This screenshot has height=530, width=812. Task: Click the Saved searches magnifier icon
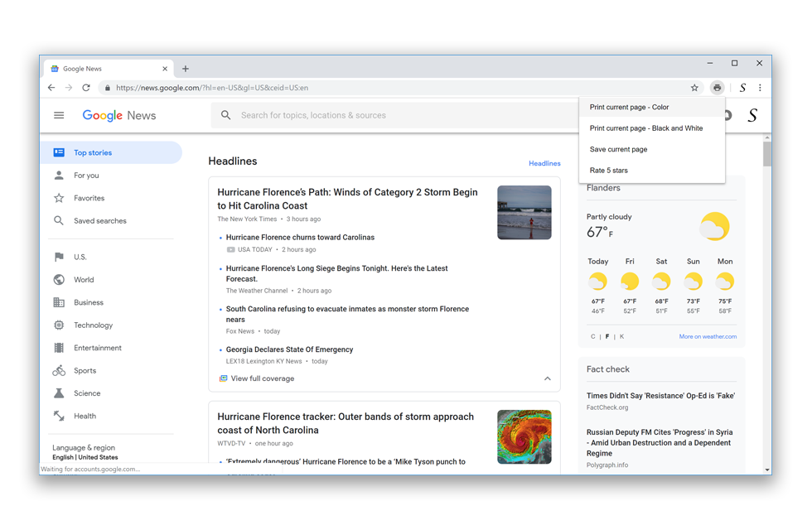pos(59,220)
